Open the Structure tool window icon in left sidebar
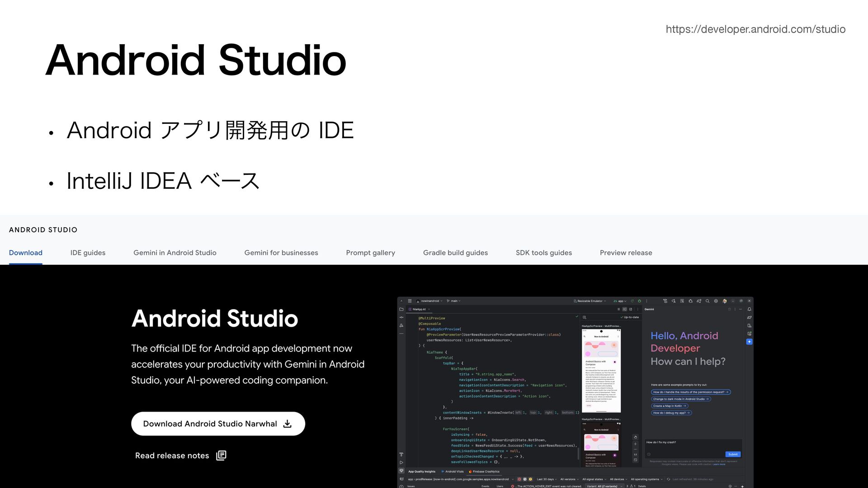The height and width of the screenshot is (488, 868). [x=401, y=325]
